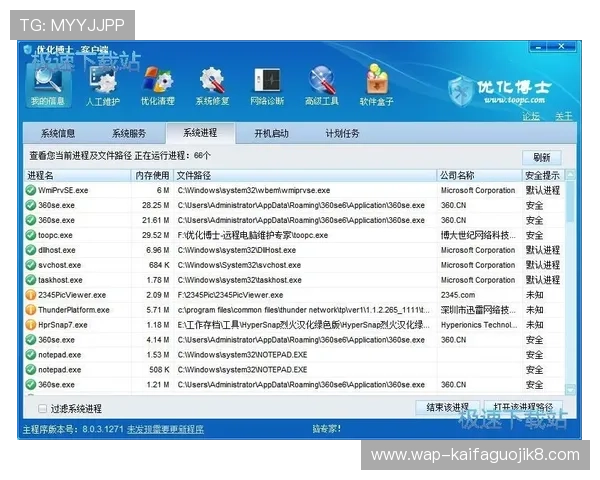Click the 结束该进程 button

[x=448, y=407]
